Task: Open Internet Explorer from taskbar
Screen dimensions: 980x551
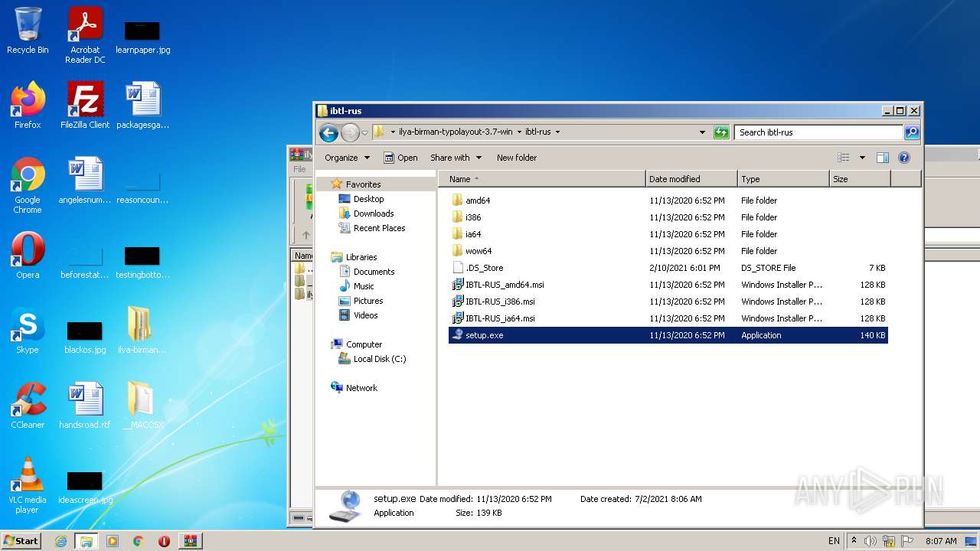Action: pos(60,541)
